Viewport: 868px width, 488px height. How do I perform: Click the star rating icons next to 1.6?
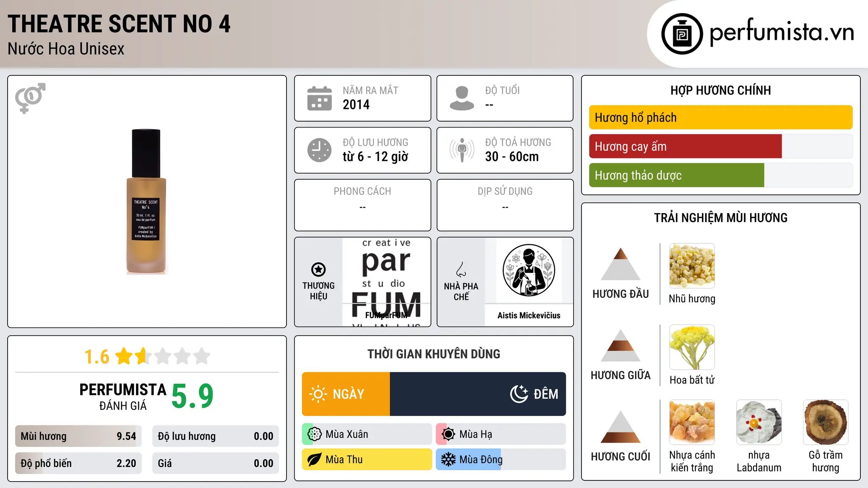coord(163,356)
